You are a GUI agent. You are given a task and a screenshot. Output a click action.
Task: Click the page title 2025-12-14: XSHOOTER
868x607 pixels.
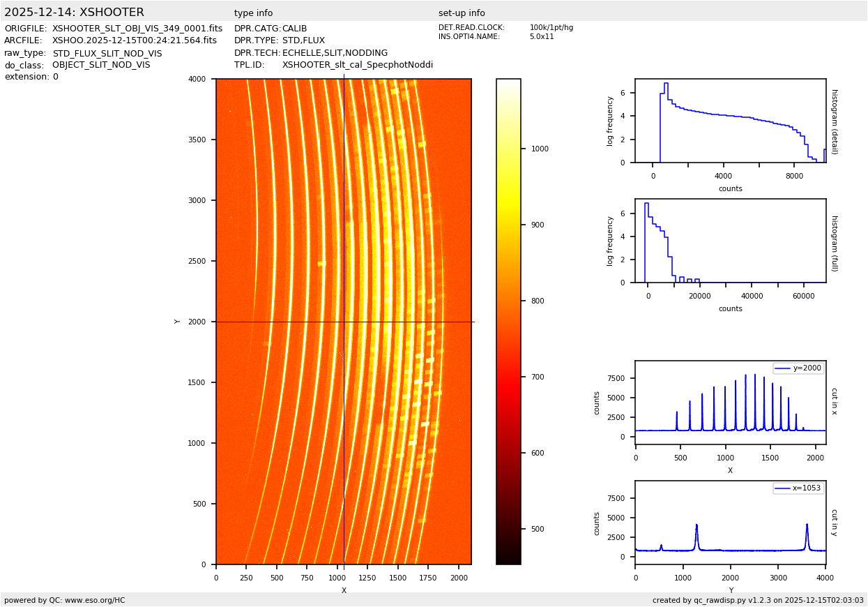[x=74, y=13]
